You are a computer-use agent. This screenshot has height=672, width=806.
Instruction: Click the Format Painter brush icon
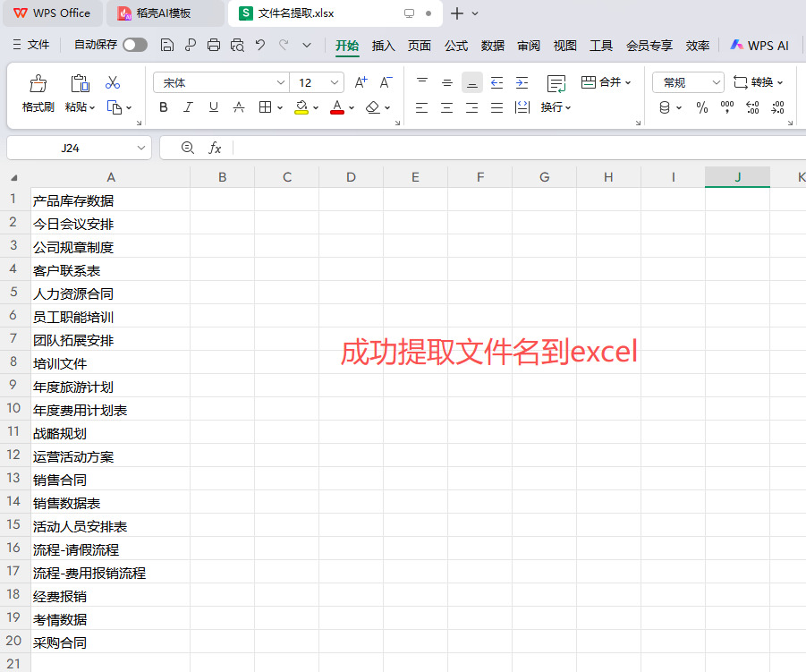pos(38,83)
